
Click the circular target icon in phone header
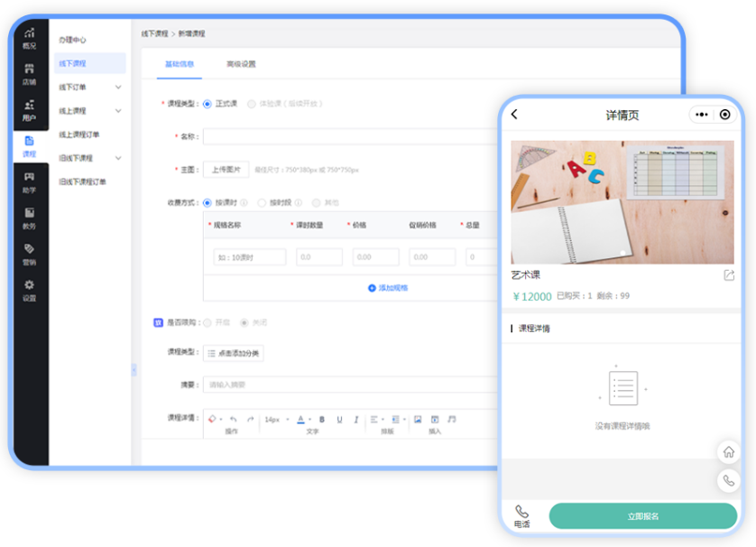click(724, 115)
